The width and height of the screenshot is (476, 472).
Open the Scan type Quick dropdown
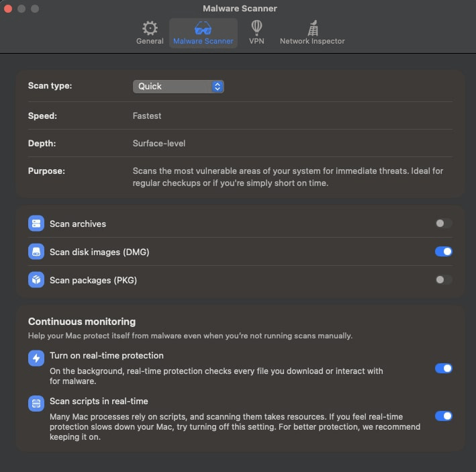pos(179,87)
